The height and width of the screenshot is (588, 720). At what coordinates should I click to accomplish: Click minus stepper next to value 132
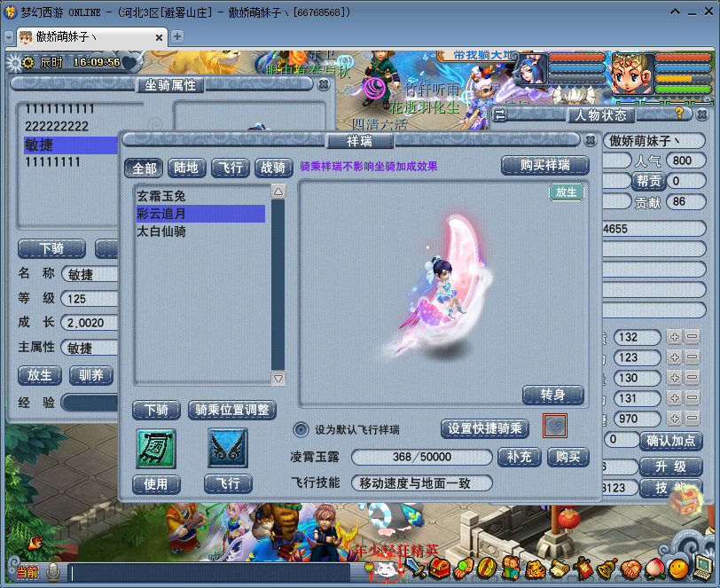coord(692,337)
